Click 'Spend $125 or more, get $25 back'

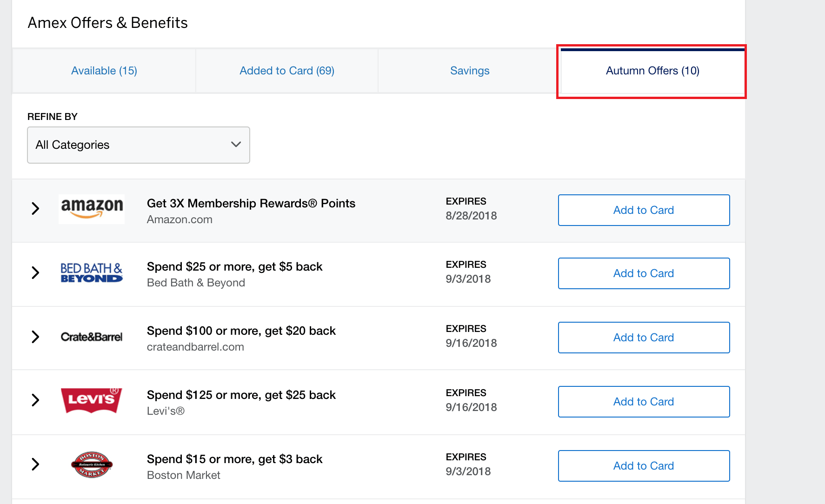(241, 395)
